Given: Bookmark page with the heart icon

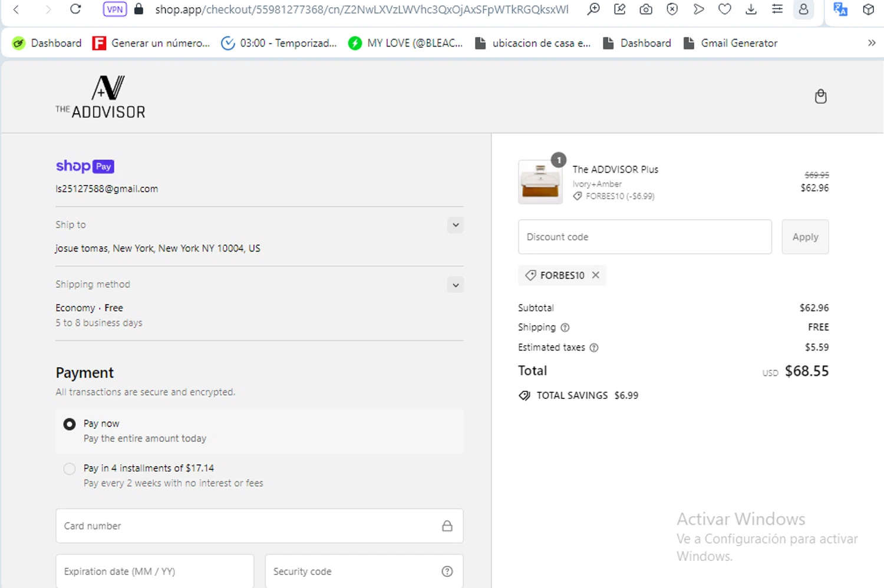Looking at the screenshot, I should 725,9.
